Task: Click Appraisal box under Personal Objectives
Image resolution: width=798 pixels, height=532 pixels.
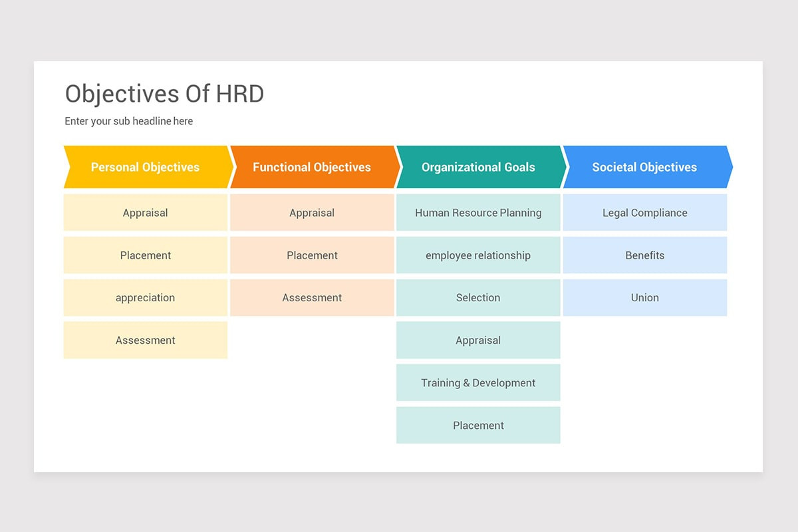Action: click(x=146, y=213)
